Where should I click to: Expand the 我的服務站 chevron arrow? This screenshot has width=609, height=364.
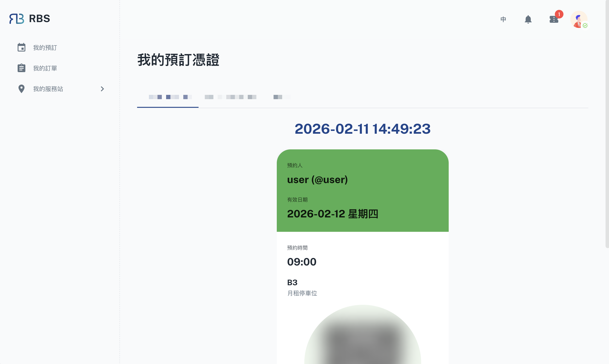(x=103, y=89)
